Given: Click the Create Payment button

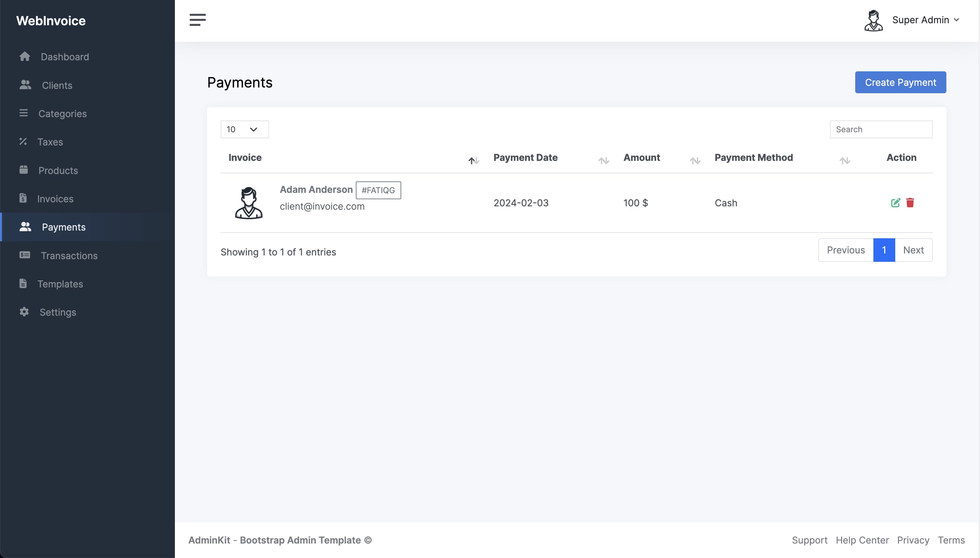Looking at the screenshot, I should pos(900,82).
